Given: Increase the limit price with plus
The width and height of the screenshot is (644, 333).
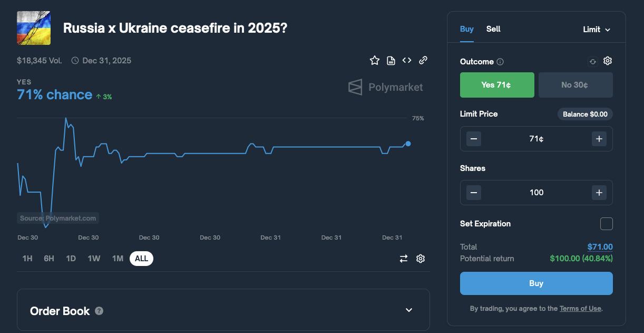Looking at the screenshot, I should click(599, 139).
